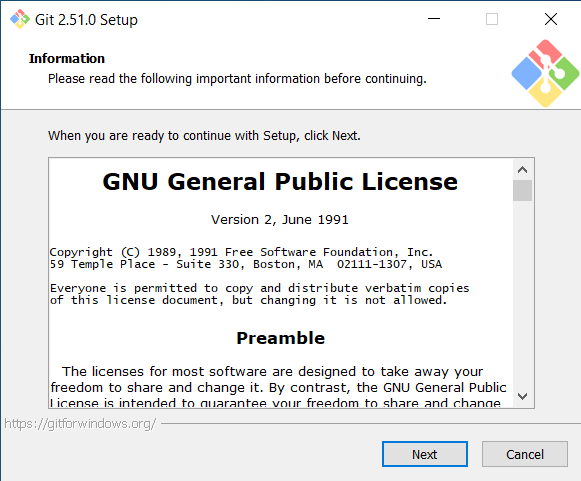Click 'Version 2, June 1991' text
Screen dimensions: 581x481
280,220
